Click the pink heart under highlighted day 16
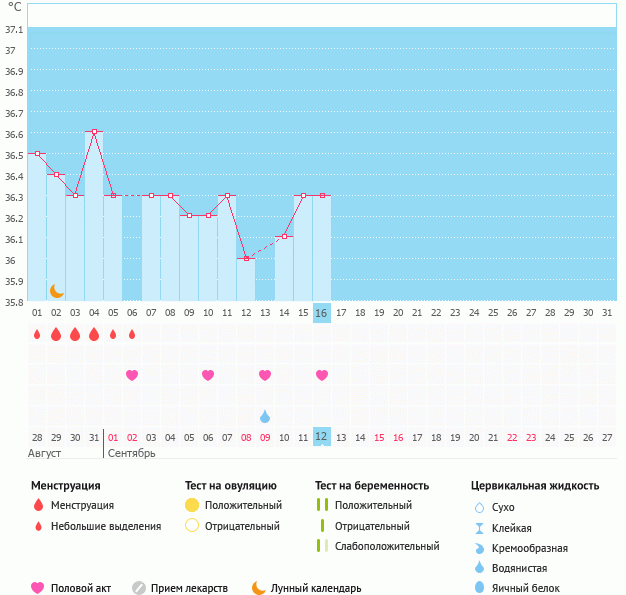The height and width of the screenshot is (595, 626). click(322, 375)
